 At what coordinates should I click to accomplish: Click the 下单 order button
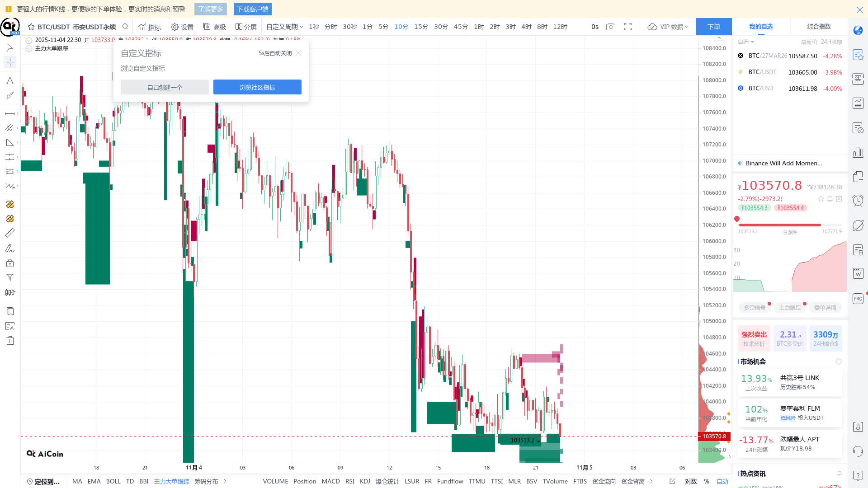(x=713, y=27)
